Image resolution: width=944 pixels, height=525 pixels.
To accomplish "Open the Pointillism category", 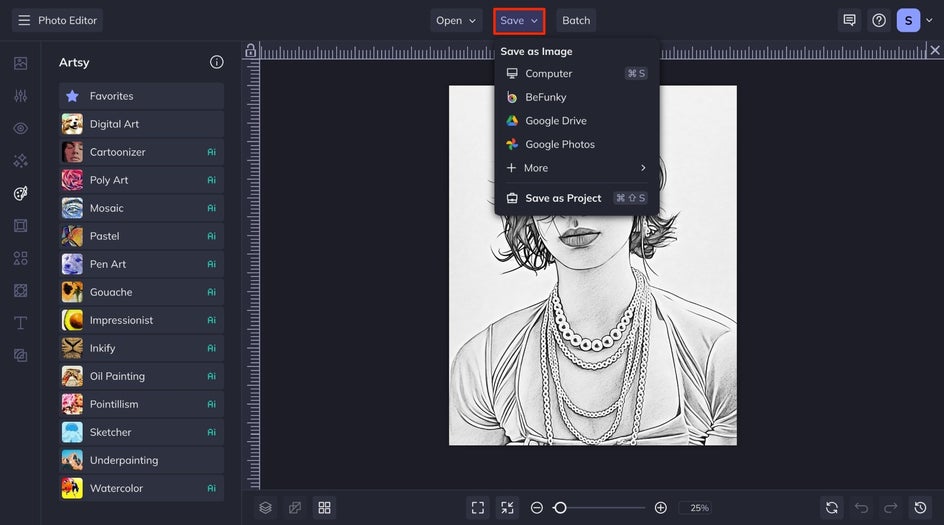I will 141,404.
